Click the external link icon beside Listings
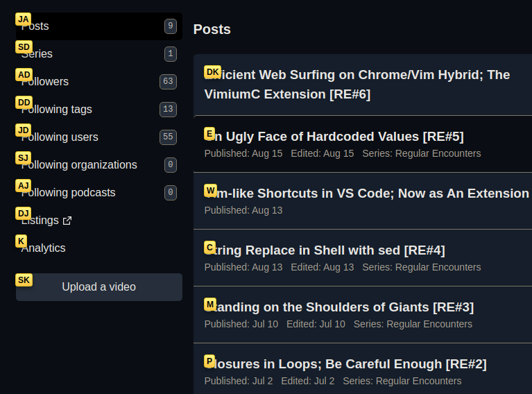The height and width of the screenshot is (394, 532). pos(67,221)
